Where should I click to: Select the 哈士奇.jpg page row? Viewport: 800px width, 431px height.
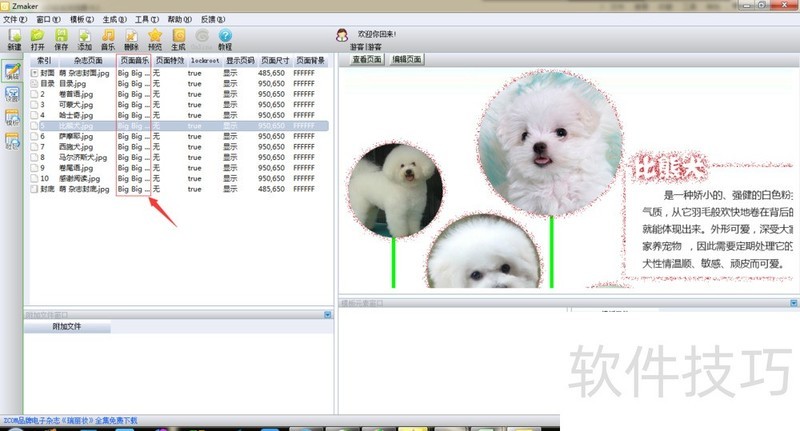tap(179, 115)
